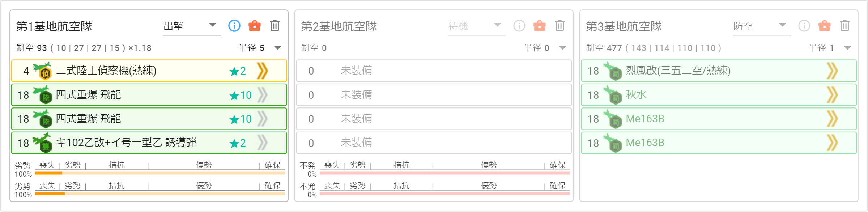The width and height of the screenshot is (868, 212).
Task: Click the first air state bar of 第1基地航空隊
Action: 160,173
